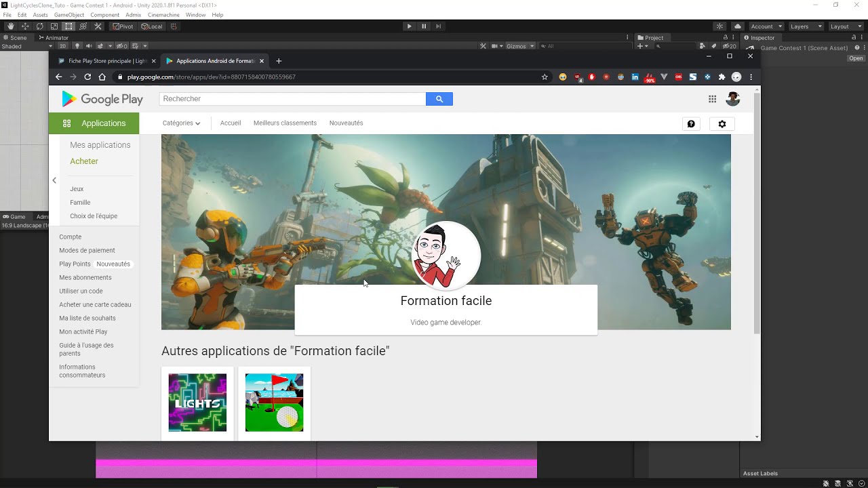Screen dimensions: 868x488
Task: Toggle scene lighting bulb icon
Action: [x=77, y=46]
